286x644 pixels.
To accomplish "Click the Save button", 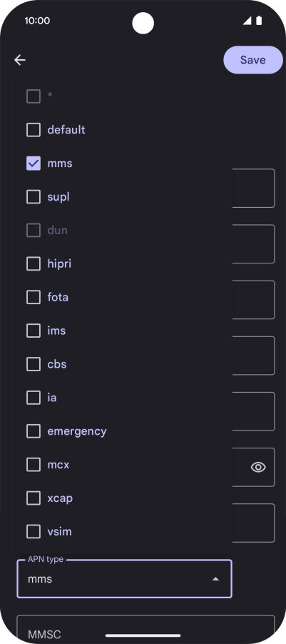I will pos(252,60).
